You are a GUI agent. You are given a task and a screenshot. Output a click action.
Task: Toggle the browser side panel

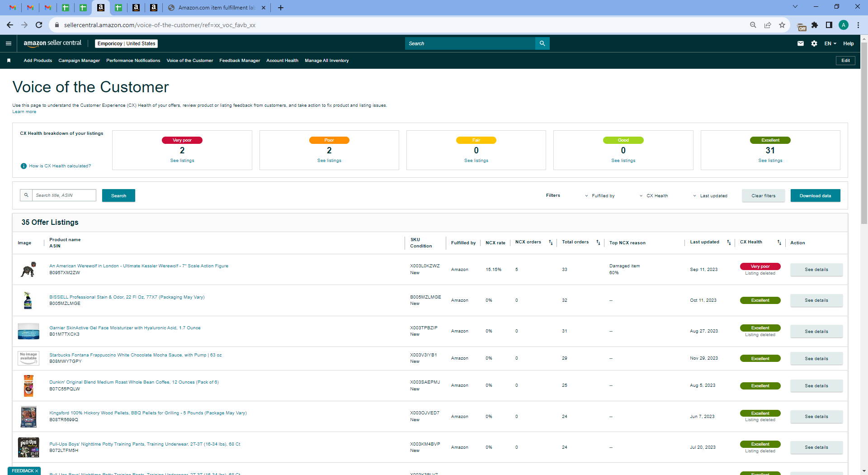829,25
